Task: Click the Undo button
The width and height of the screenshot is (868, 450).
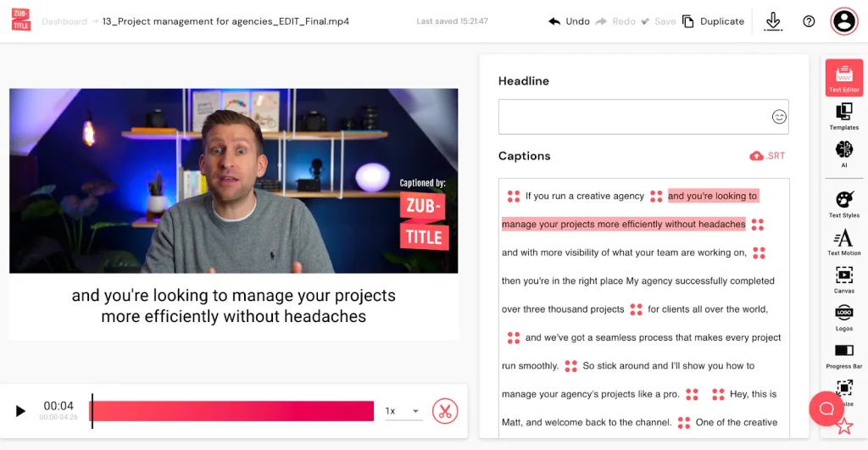Action: pos(569,21)
